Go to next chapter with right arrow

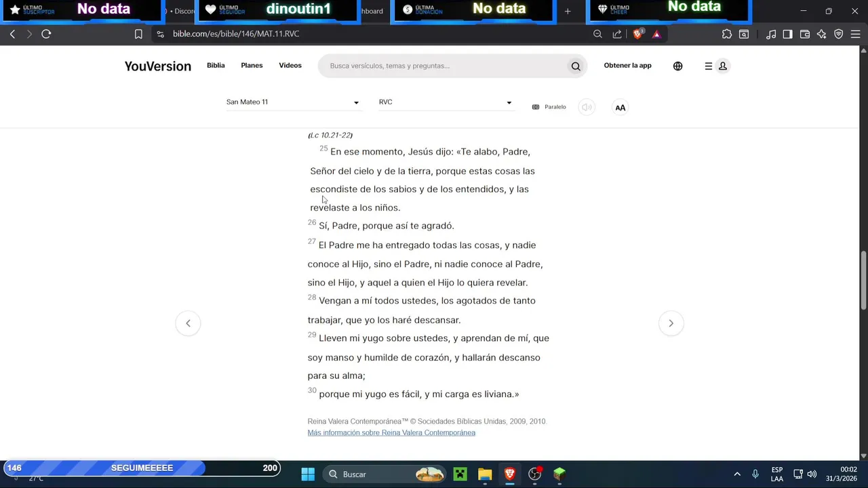(x=671, y=323)
